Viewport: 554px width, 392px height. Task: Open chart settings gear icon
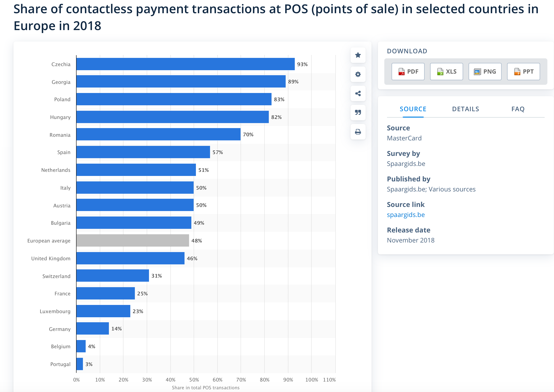(358, 74)
